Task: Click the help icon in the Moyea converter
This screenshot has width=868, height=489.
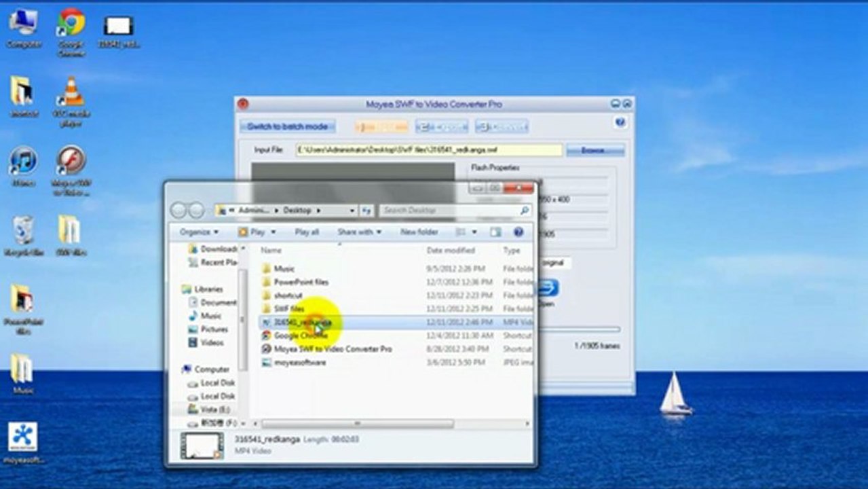Action: tap(620, 123)
